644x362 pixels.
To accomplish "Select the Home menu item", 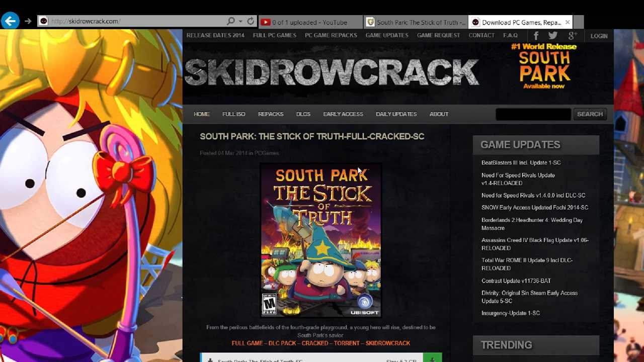I will click(201, 114).
